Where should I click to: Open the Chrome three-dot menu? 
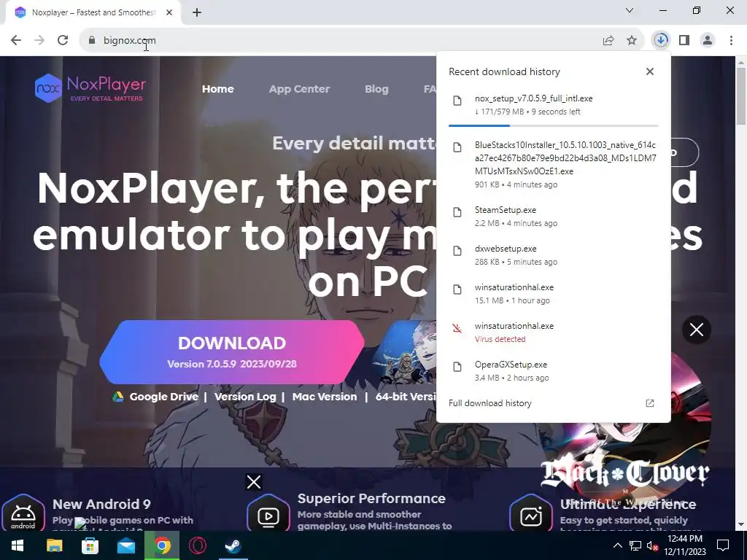[x=731, y=41]
